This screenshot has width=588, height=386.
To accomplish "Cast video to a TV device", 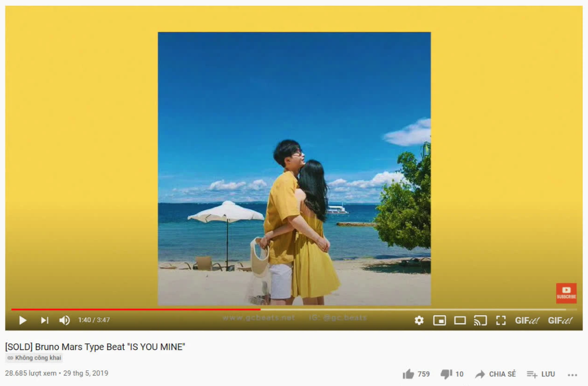I will point(480,320).
